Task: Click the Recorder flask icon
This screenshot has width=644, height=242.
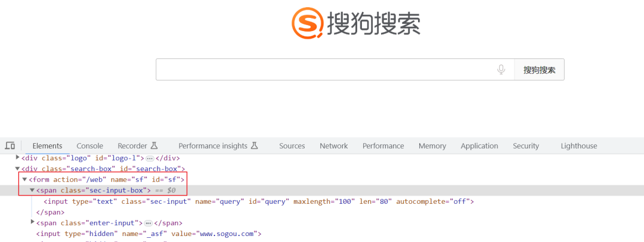Action: tap(154, 146)
